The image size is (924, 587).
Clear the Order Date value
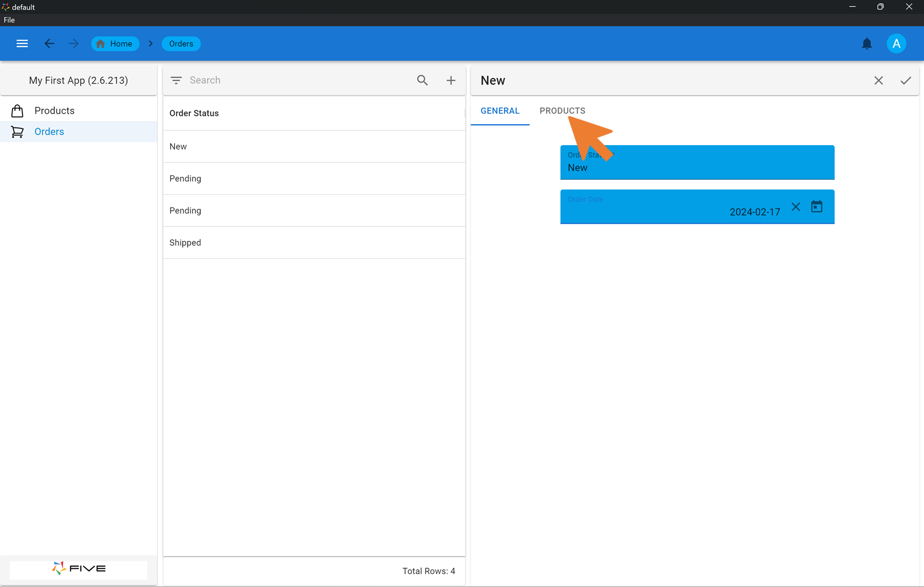pos(796,207)
